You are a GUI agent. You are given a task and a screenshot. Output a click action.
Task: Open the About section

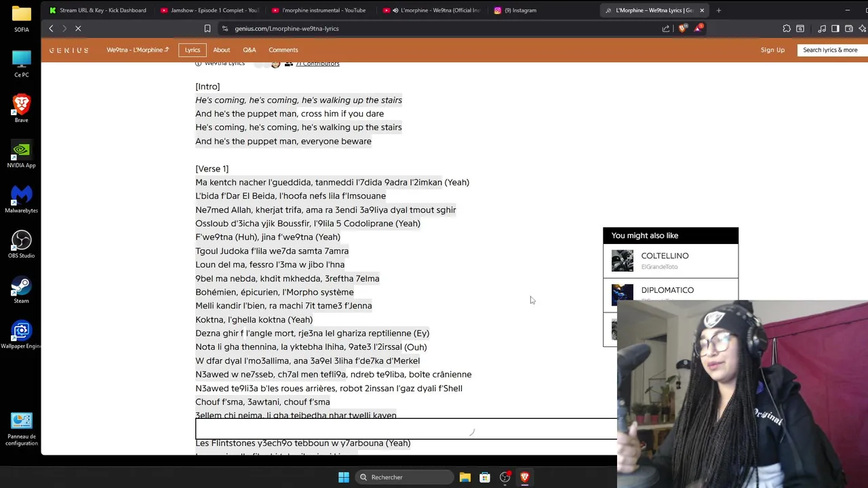[221, 49]
